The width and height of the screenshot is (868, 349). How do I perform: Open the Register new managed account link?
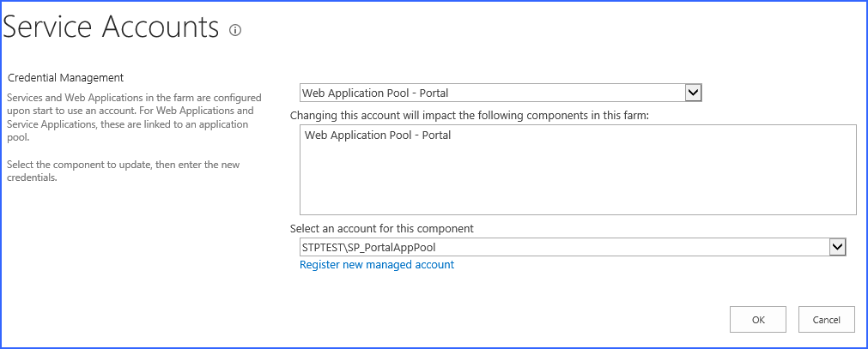coord(377,265)
